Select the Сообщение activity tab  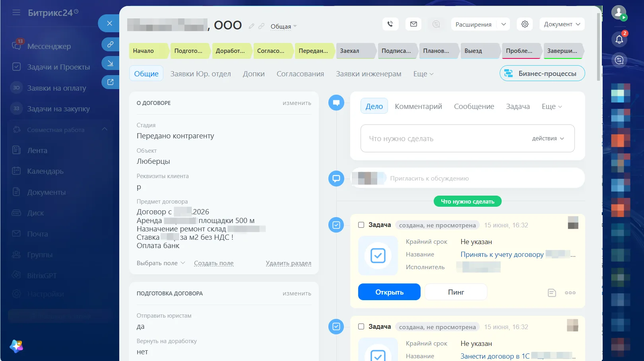(474, 107)
